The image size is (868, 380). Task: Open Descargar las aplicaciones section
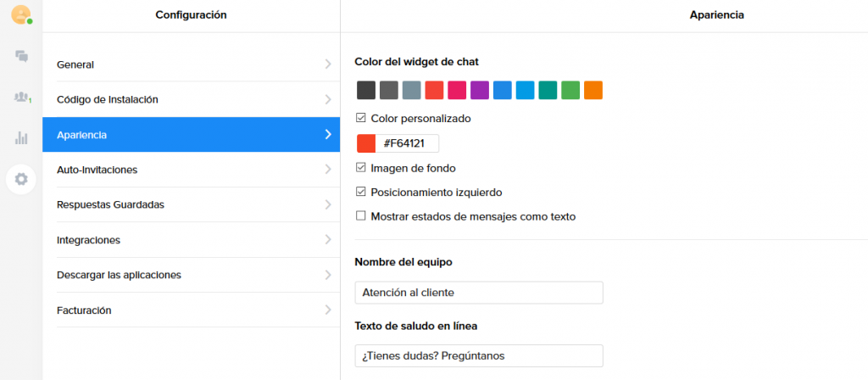pyautogui.click(x=191, y=275)
